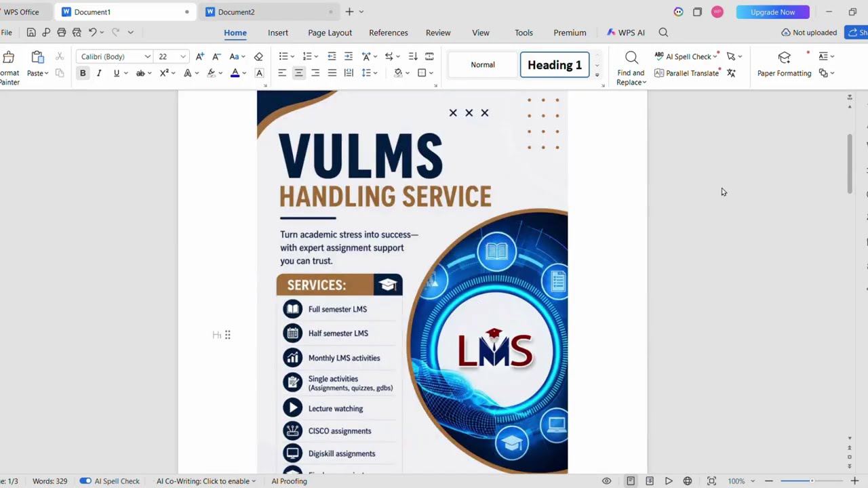The image size is (868, 488).
Task: Click the Print icon in quick toolbar
Action: point(62,32)
